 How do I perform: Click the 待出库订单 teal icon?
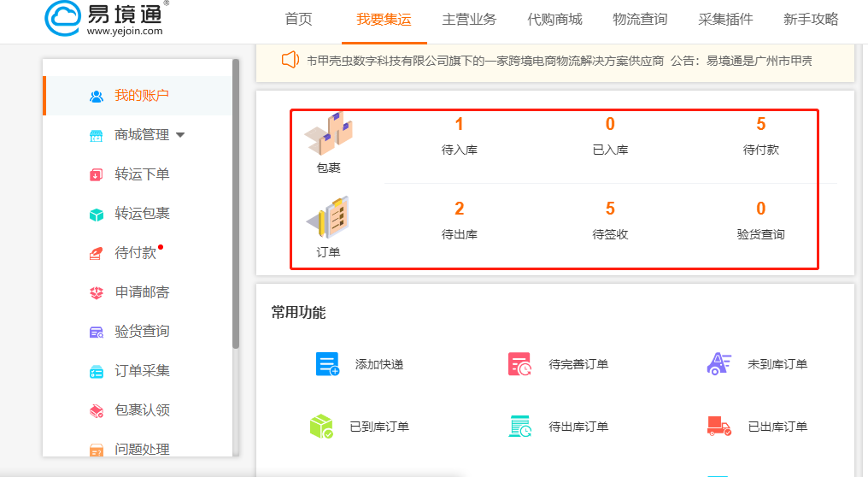(519, 427)
